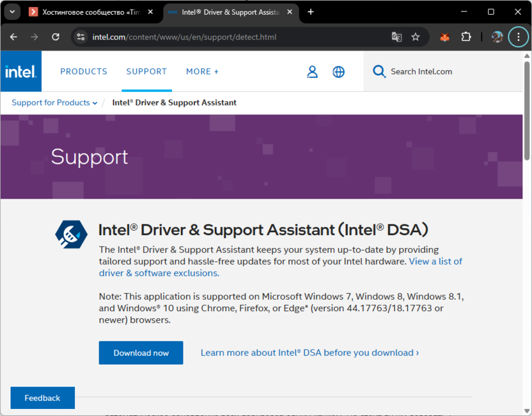Switch to the Хостинговое сообщество tab
Screen dimensions: 532x416
point(91,12)
